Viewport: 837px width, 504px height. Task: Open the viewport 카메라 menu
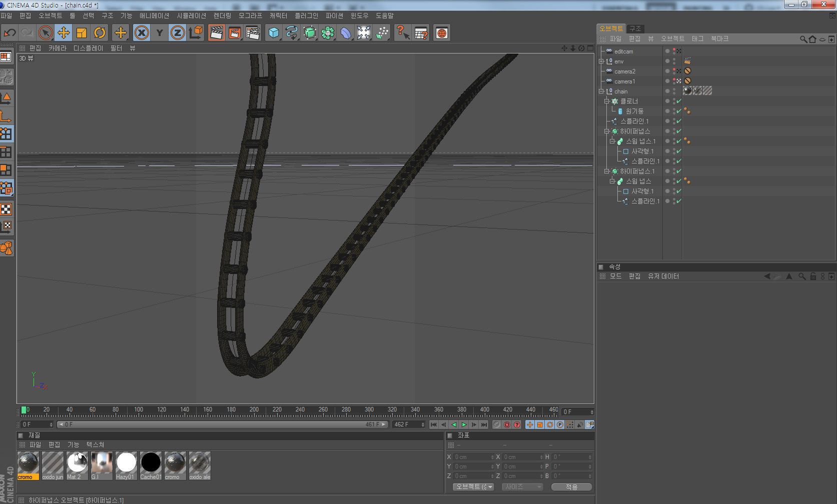(x=57, y=48)
